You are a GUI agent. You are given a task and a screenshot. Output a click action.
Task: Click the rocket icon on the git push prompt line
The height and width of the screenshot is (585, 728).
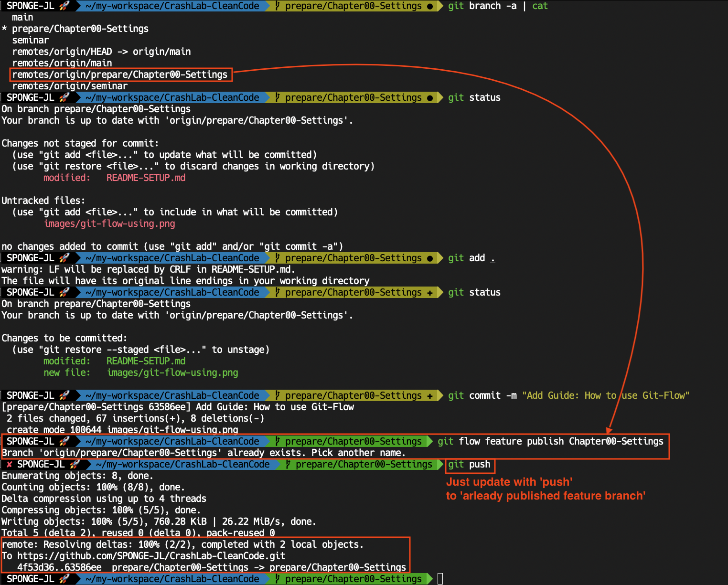(73, 464)
